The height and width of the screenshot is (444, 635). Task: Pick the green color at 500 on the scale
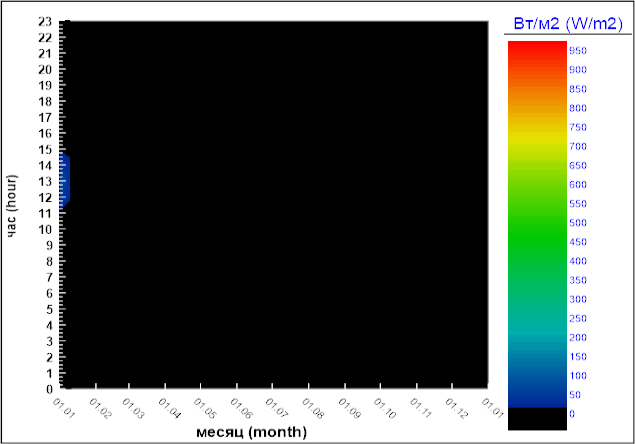pyautogui.click(x=537, y=222)
